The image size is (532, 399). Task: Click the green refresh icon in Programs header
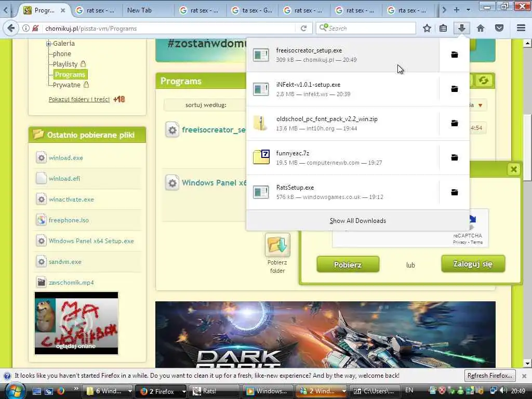point(484,81)
